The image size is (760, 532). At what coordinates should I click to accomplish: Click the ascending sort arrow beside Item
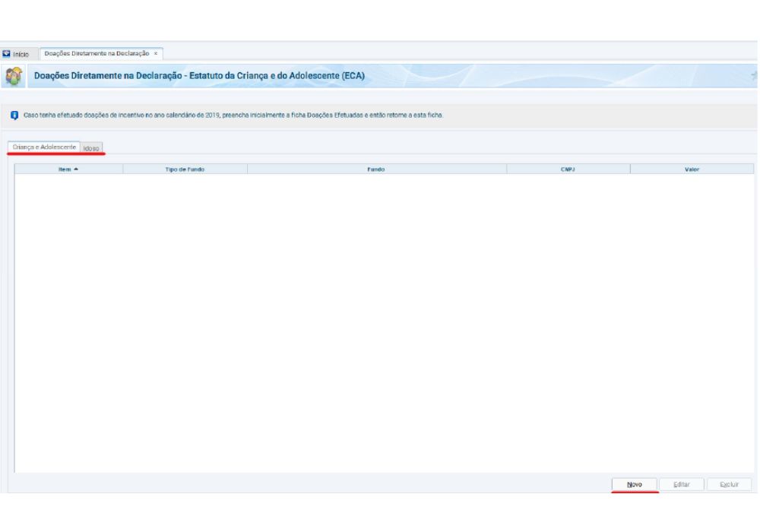76,169
